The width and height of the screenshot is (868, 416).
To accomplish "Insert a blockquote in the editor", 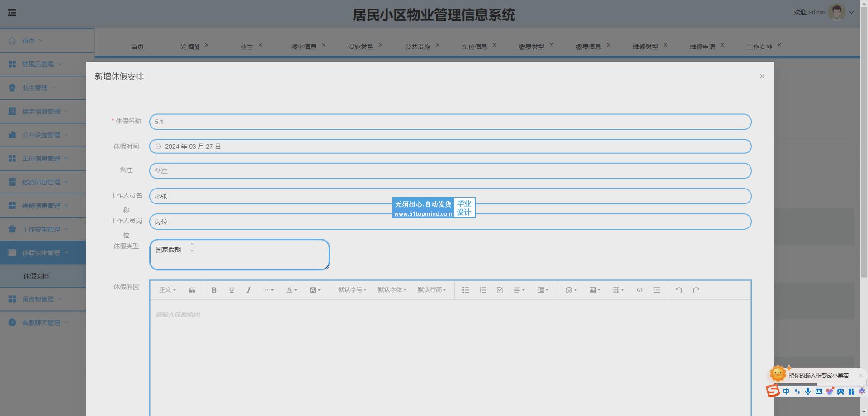I will pos(192,290).
